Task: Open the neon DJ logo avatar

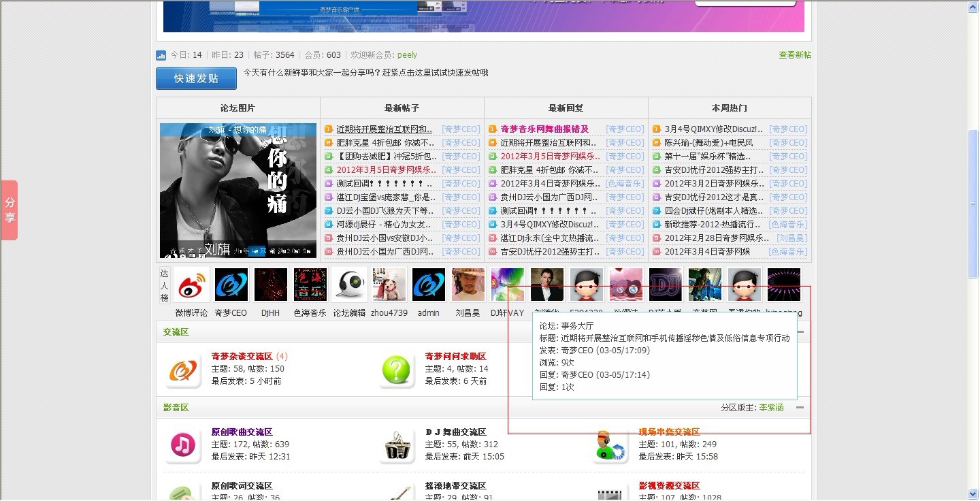Action: tap(666, 285)
